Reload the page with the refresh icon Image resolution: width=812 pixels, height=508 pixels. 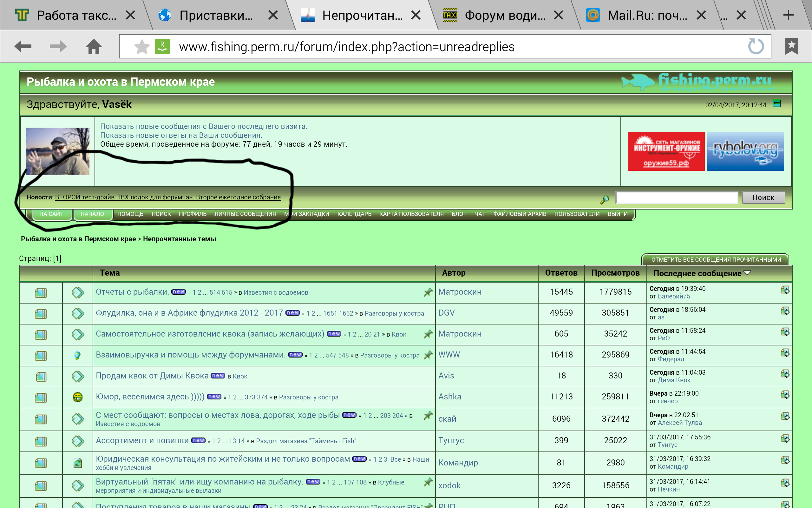756,46
